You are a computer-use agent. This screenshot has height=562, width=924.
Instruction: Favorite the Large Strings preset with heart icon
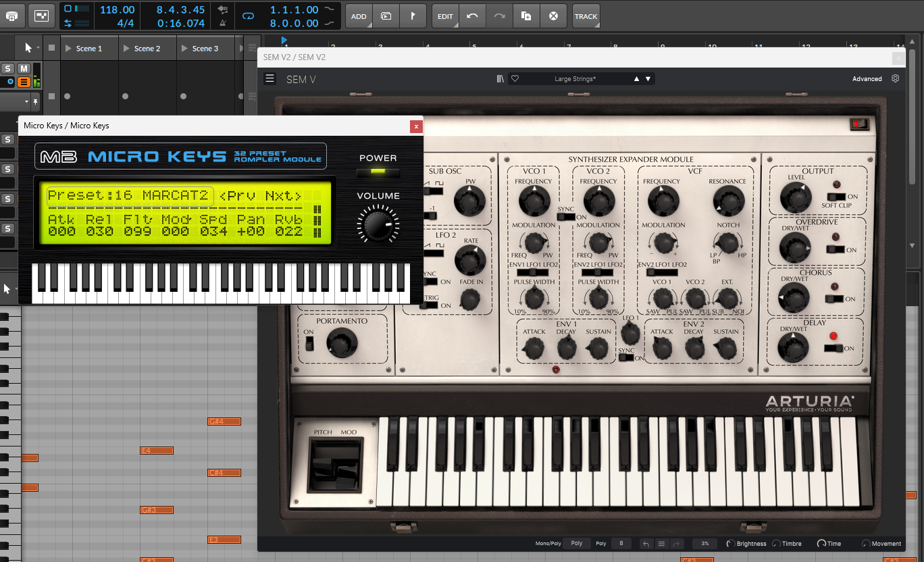pyautogui.click(x=515, y=79)
